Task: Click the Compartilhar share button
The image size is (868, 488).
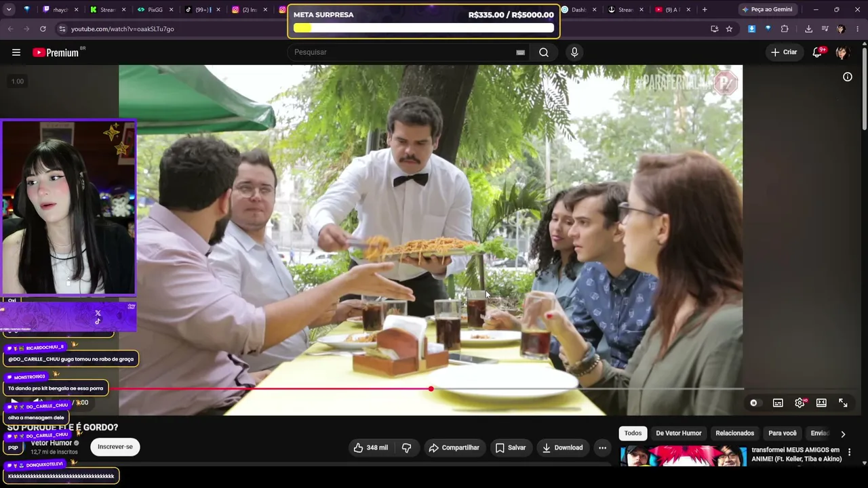Action: 454,447
